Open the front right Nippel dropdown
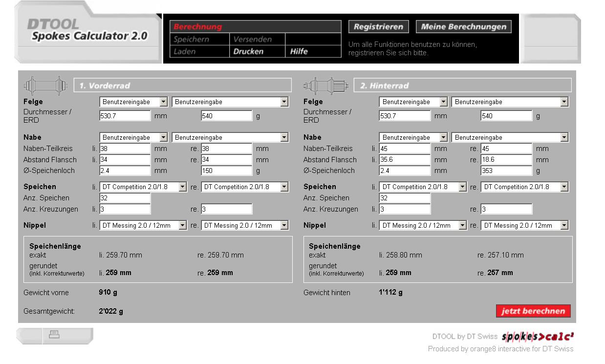 click(245, 226)
